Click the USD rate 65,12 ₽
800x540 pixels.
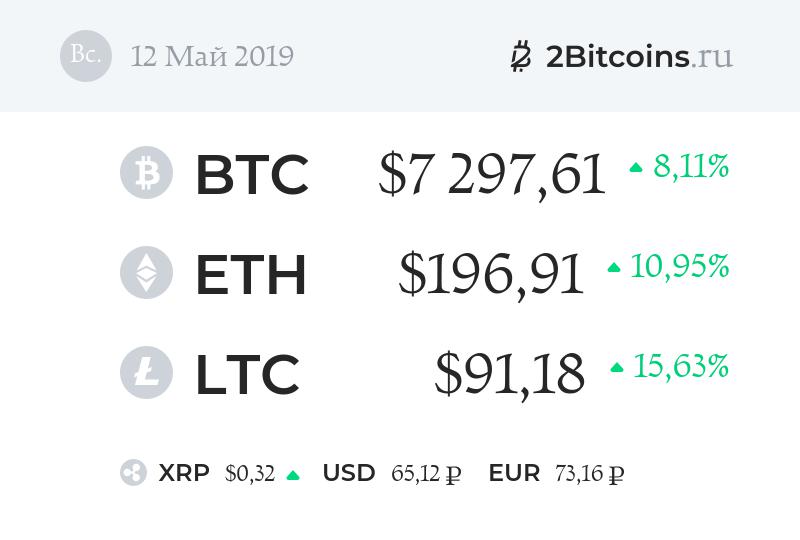pyautogui.click(x=426, y=474)
